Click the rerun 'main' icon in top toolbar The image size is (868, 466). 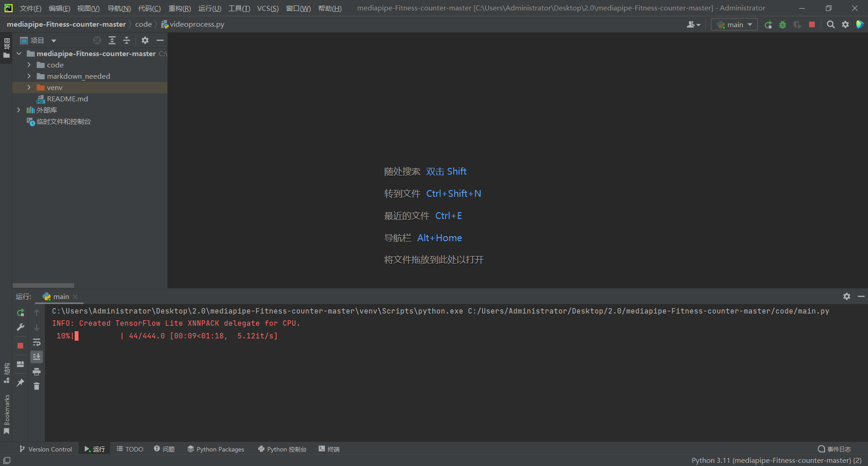tap(768, 24)
